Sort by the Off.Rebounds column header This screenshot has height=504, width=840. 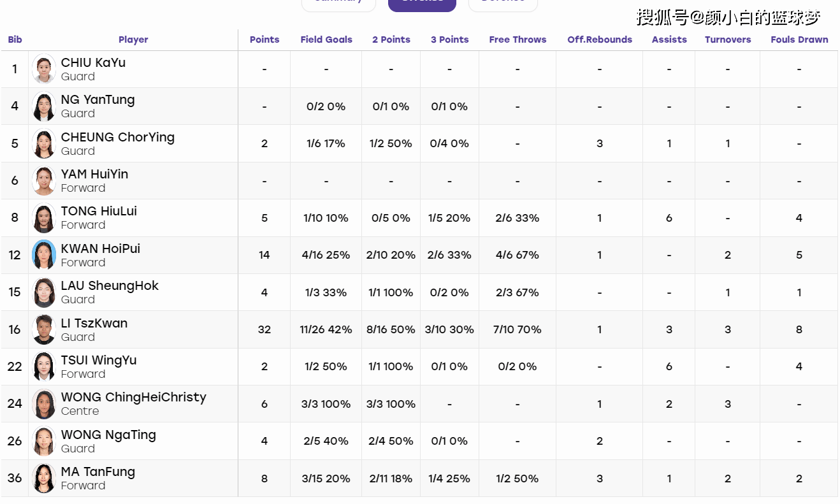pyautogui.click(x=600, y=40)
